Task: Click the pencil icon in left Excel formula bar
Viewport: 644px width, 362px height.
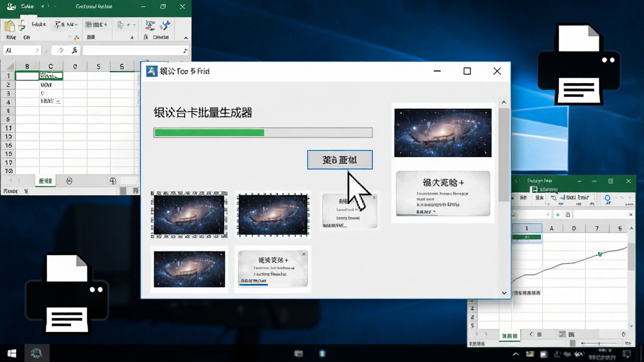Action: point(60,50)
